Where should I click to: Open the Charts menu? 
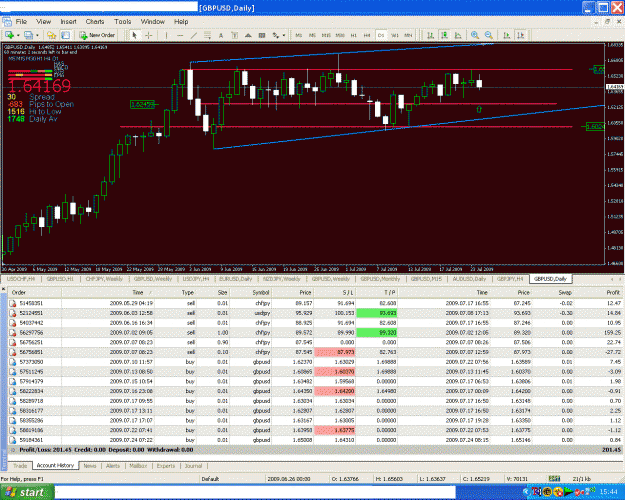(95, 22)
